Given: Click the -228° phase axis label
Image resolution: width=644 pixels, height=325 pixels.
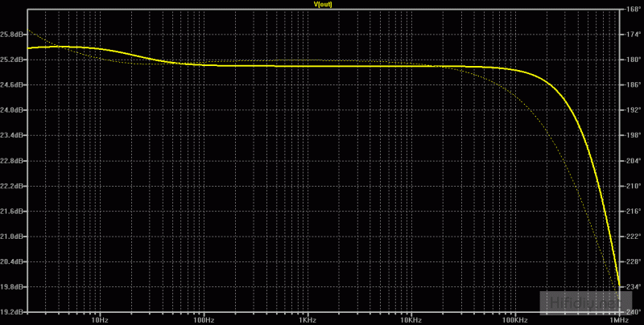Looking at the screenshot, I should coord(631,261).
